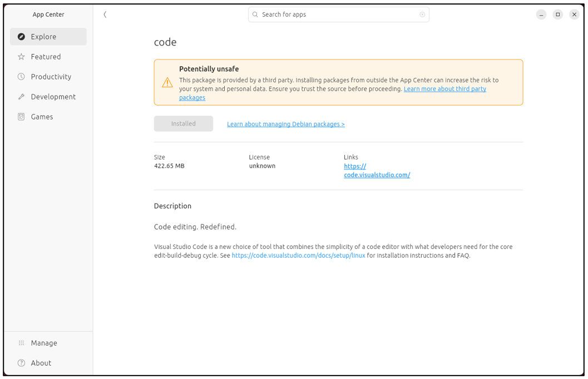Open the About page label
This screenshot has width=588, height=379.
click(41, 363)
